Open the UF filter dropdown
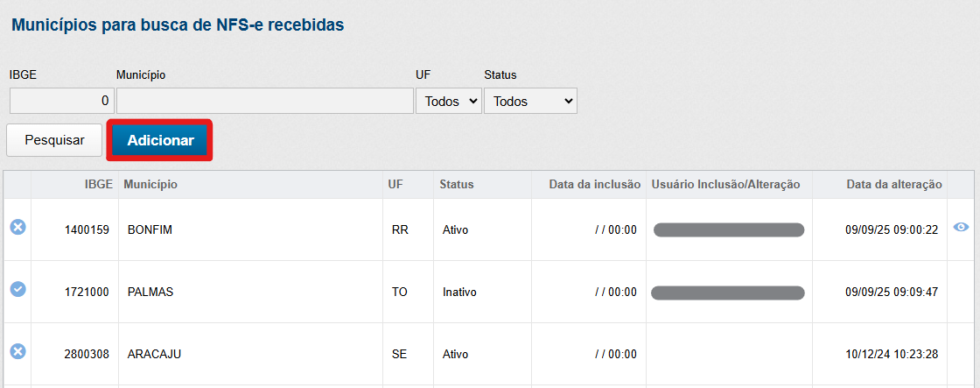Image resolution: width=980 pixels, height=388 pixels. pyautogui.click(x=449, y=101)
